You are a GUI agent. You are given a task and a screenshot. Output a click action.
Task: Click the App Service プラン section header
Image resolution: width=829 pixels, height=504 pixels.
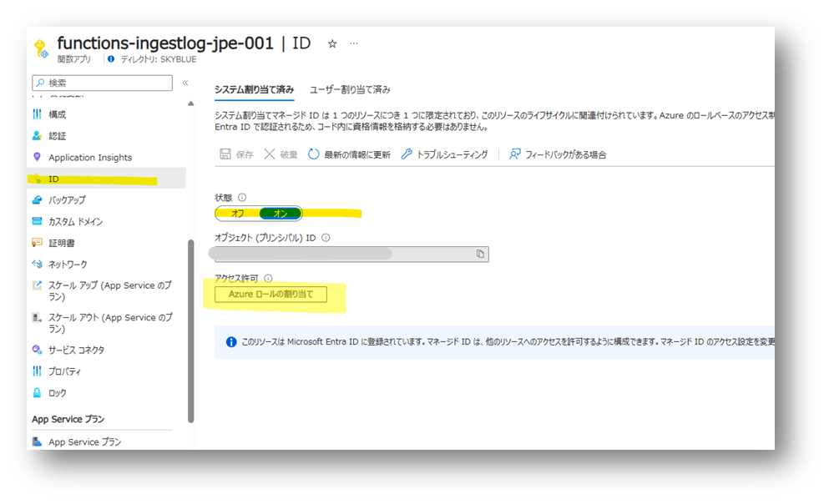pyautogui.click(x=68, y=419)
